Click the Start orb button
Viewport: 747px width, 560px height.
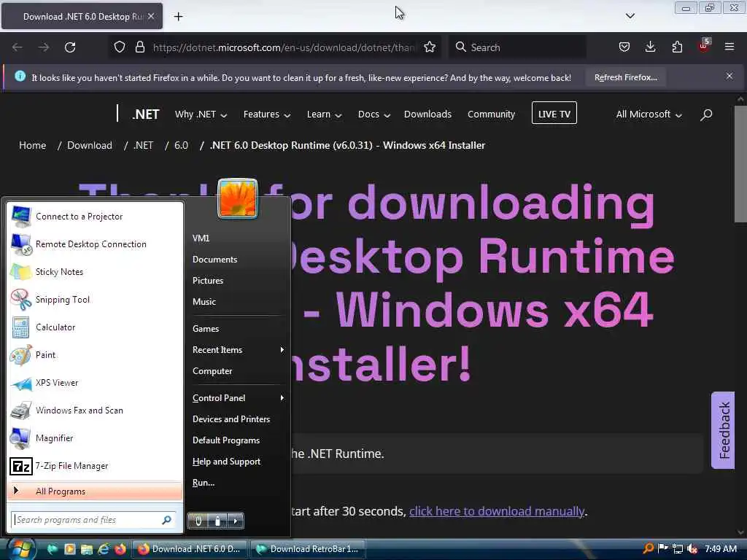pos(20,549)
